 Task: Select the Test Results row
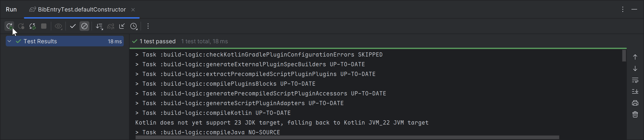click(x=65, y=41)
